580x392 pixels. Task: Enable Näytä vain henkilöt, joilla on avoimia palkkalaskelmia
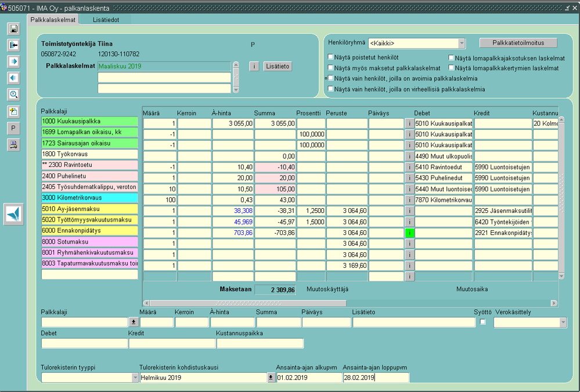pos(331,78)
